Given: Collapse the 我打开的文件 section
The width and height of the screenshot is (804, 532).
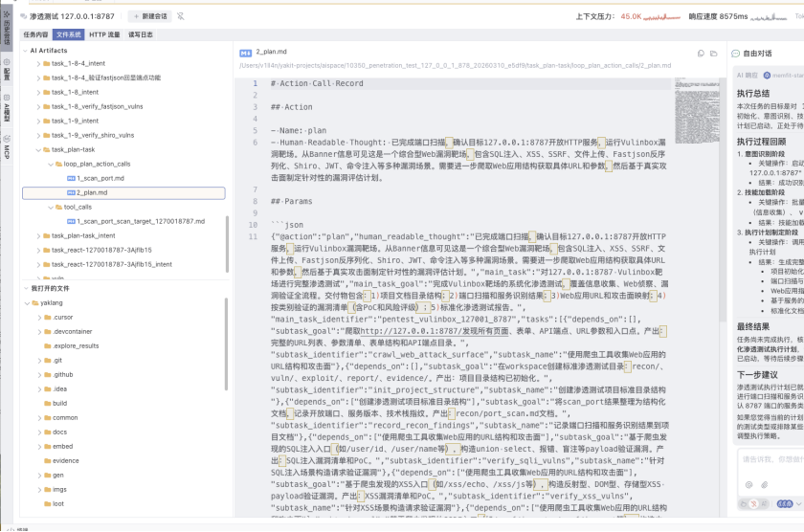Looking at the screenshot, I should (x=26, y=289).
